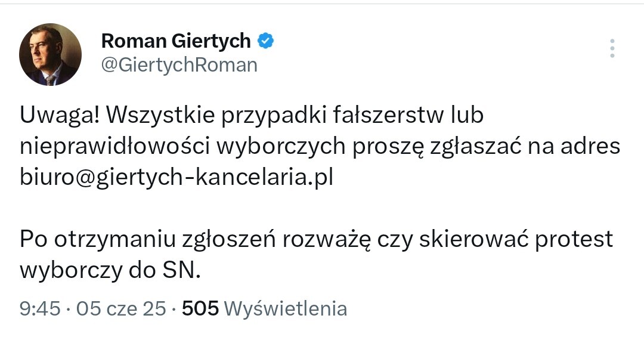This screenshot has height=337, width=644.
Task: Open Roman Giertych's profile avatar photo
Action: tap(50, 54)
